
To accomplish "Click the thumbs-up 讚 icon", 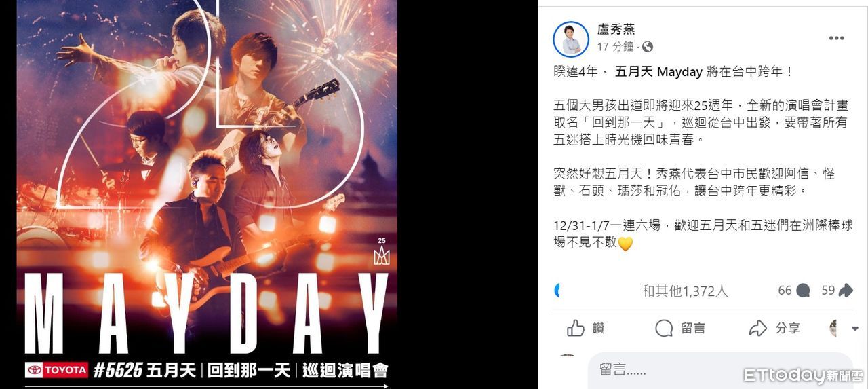I will [576, 329].
